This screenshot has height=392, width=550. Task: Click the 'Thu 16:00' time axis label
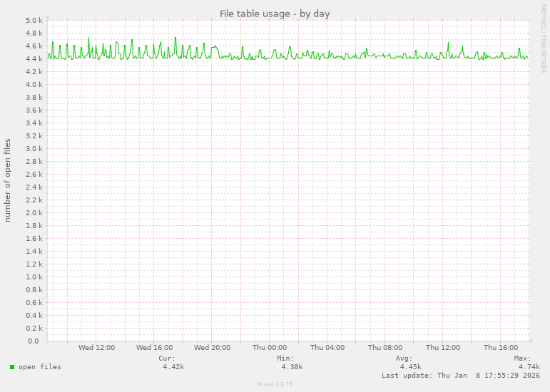(501, 348)
